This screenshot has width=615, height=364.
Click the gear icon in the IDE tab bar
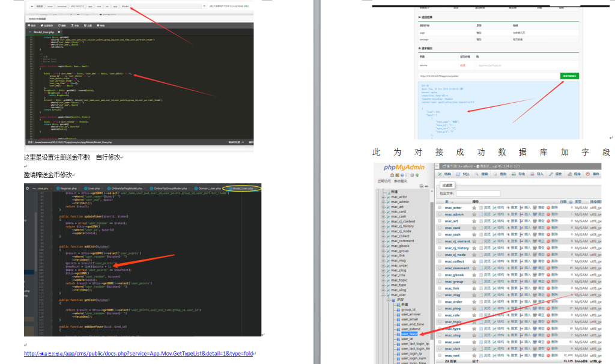[x=27, y=188]
